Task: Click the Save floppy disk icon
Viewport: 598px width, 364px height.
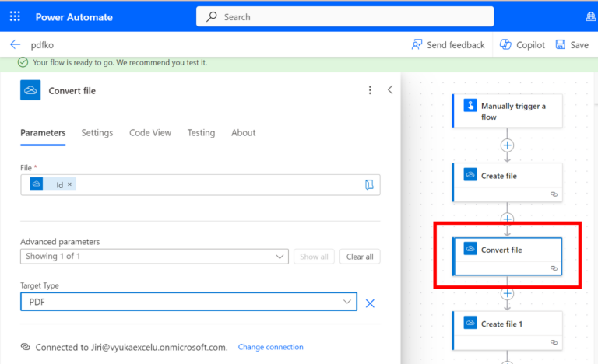Action: pyautogui.click(x=561, y=44)
